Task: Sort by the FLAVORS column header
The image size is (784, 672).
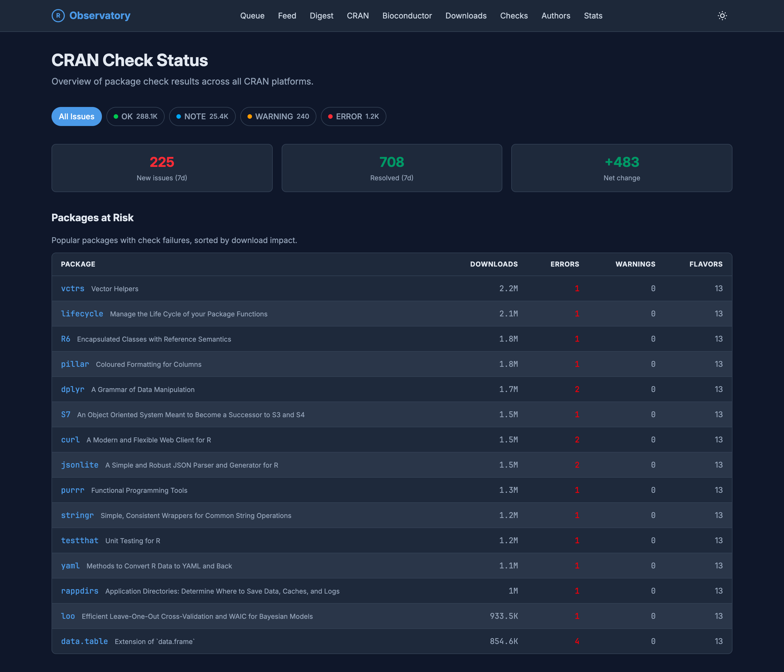Action: pyautogui.click(x=706, y=264)
